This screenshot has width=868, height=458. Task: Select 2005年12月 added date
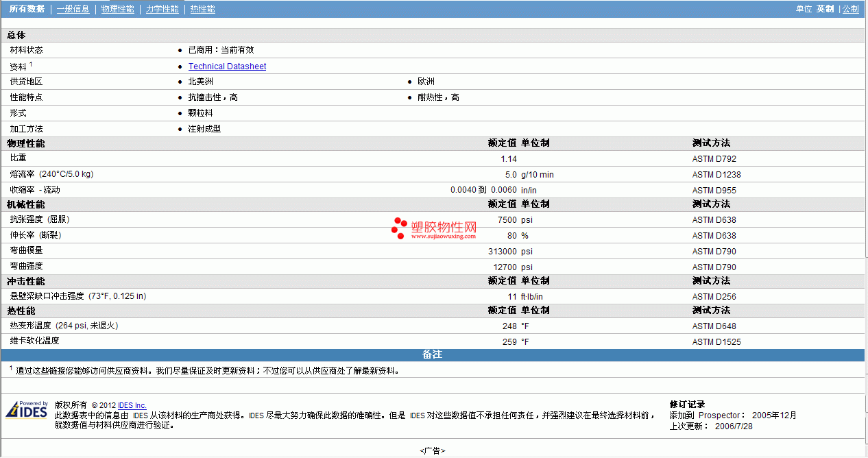coord(775,415)
